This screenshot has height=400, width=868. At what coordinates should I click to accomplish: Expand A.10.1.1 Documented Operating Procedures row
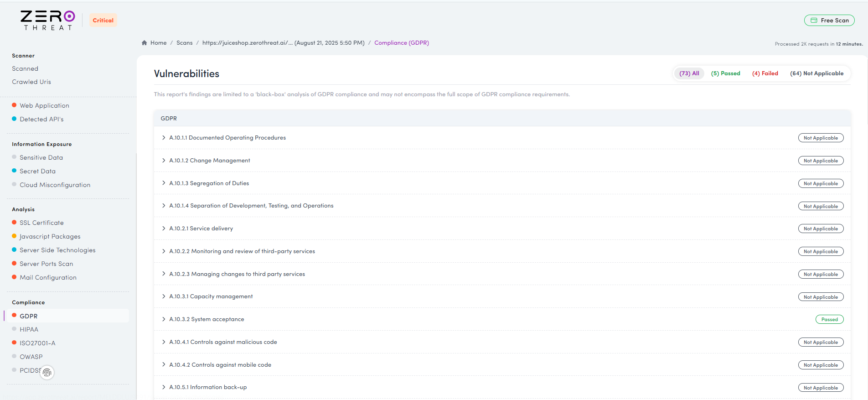point(164,138)
